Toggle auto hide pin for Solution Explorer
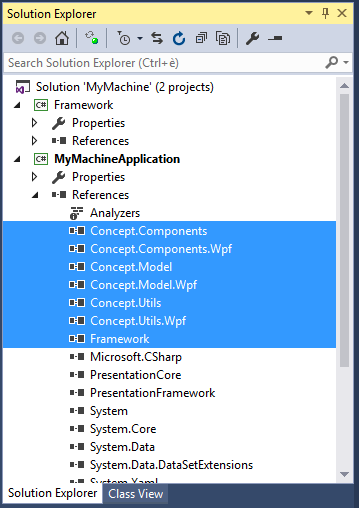This screenshot has width=360, height=508. pos(325,13)
